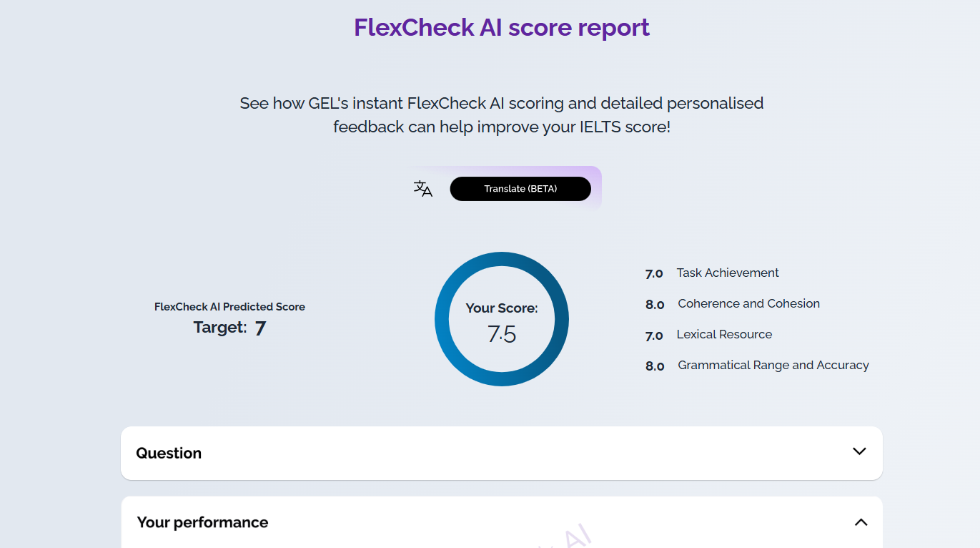Click Grammatical Range and Accuracy label
980x548 pixels.
[773, 366]
